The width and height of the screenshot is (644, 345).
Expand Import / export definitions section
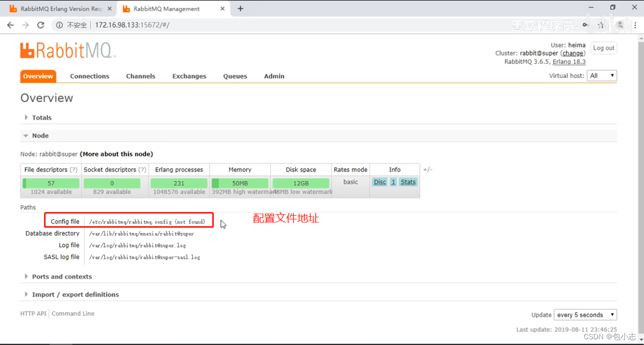(x=75, y=295)
